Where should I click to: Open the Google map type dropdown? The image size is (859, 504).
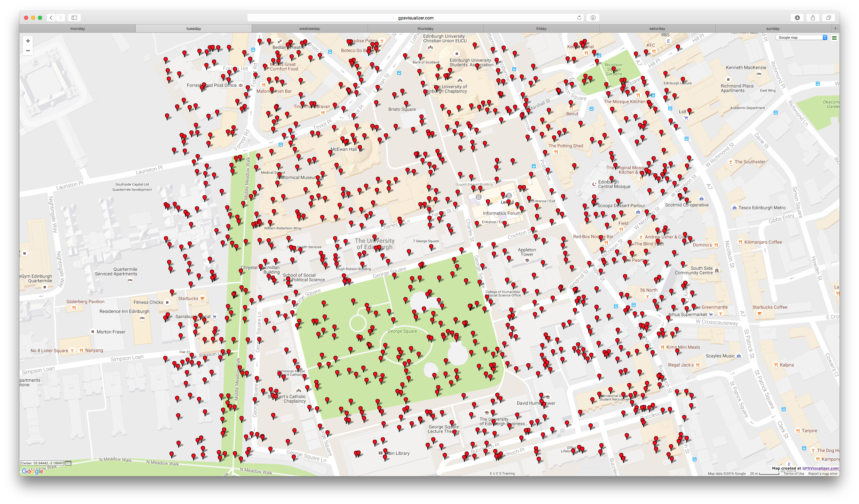point(801,38)
